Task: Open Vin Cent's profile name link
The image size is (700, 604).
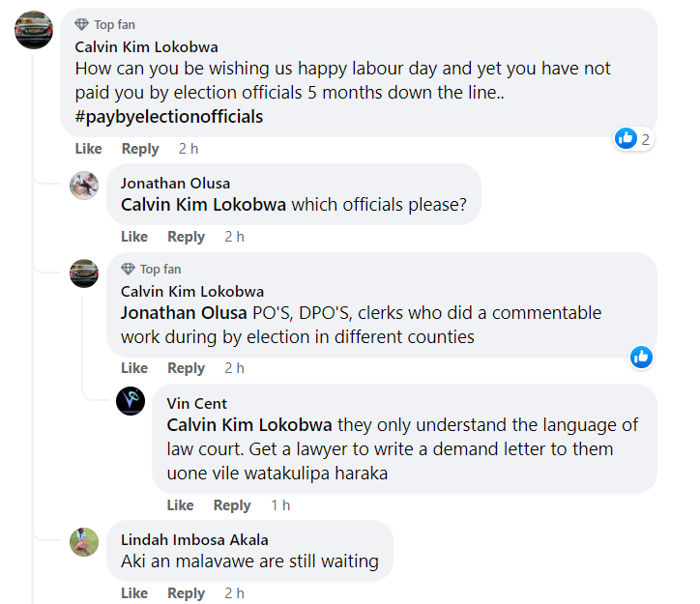Action: click(x=197, y=403)
